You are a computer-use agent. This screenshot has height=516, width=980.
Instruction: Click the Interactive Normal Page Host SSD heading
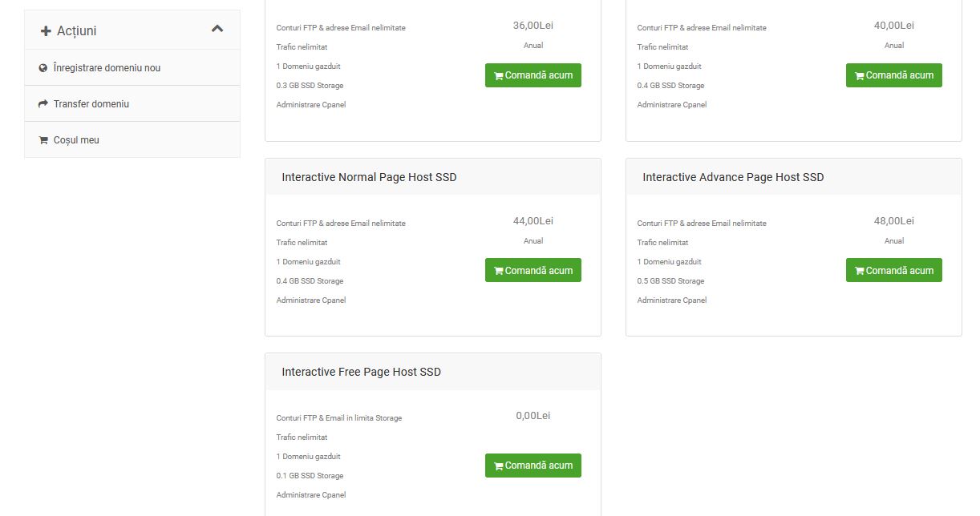click(x=369, y=177)
